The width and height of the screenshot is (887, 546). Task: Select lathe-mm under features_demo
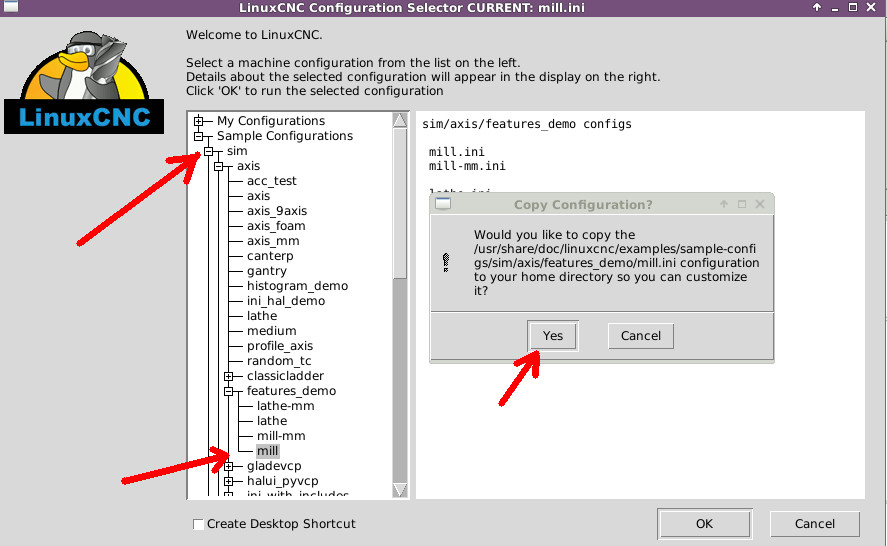(x=285, y=406)
